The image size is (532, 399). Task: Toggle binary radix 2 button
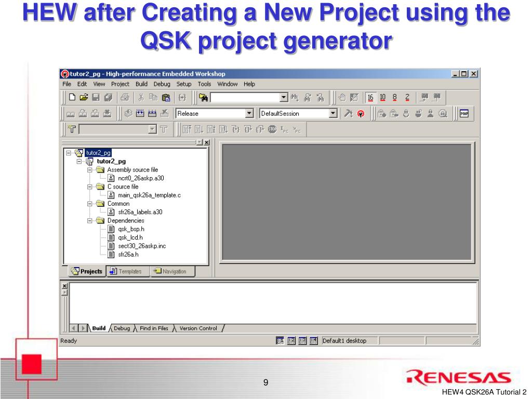(407, 97)
